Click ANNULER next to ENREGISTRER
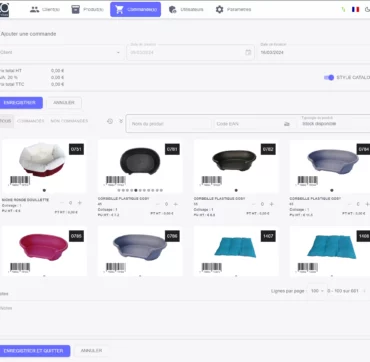This screenshot has width=370, height=362. [64, 103]
